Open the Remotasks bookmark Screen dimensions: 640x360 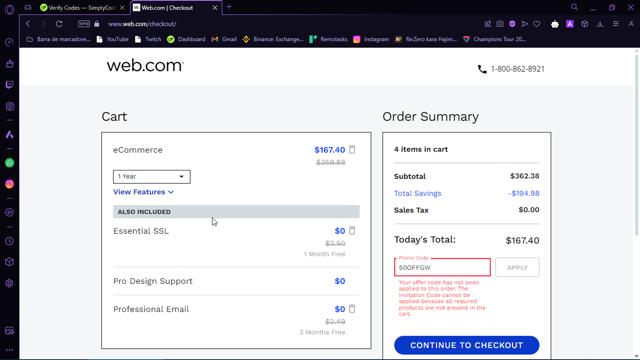[328, 39]
